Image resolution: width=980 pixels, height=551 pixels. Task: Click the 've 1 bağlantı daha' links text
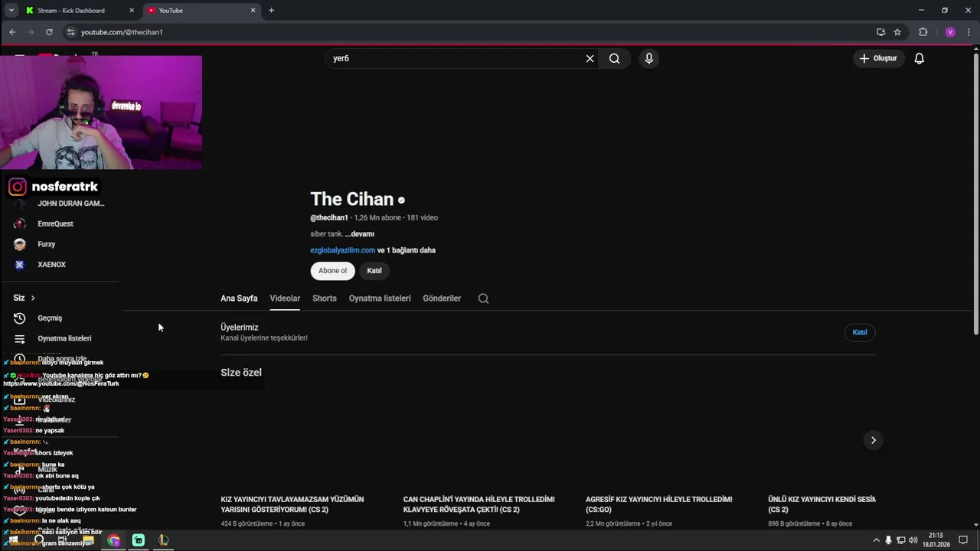[406, 250]
